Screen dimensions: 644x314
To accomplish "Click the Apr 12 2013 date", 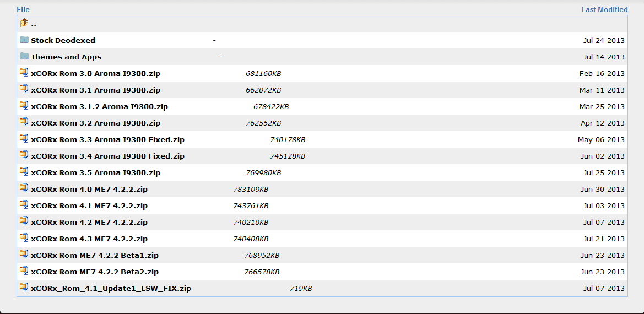I will point(603,123).
